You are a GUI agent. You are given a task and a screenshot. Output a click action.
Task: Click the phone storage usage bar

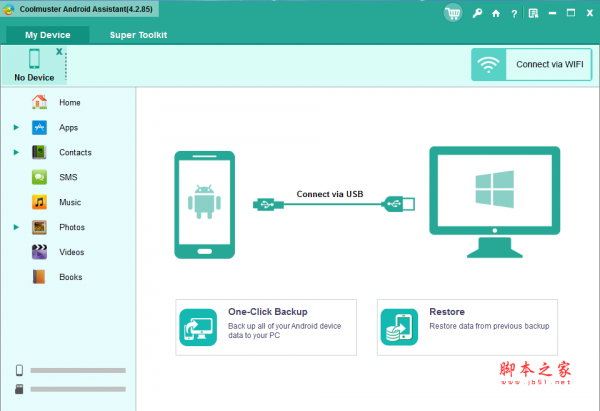pyautogui.click(x=78, y=370)
